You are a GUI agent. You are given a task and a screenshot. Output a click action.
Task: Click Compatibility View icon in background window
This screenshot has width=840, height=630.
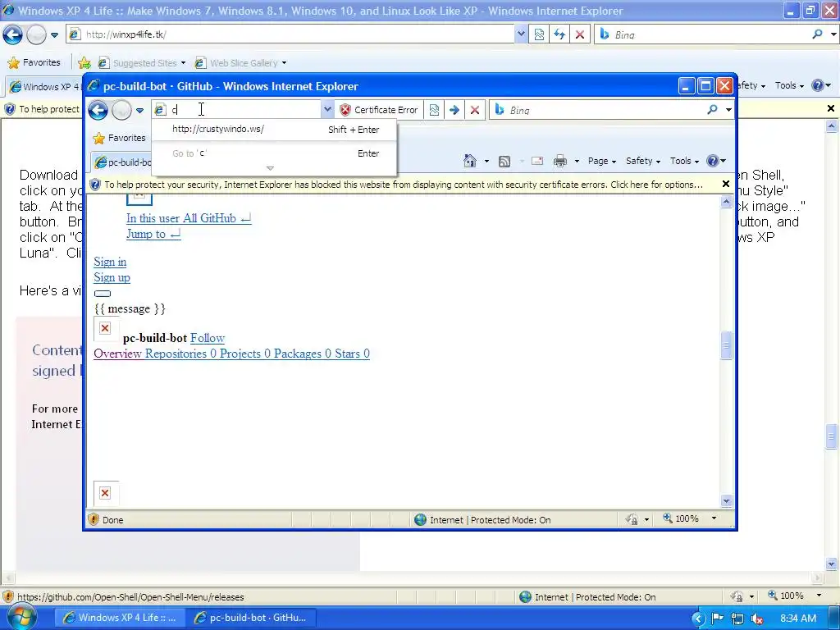pyautogui.click(x=539, y=34)
